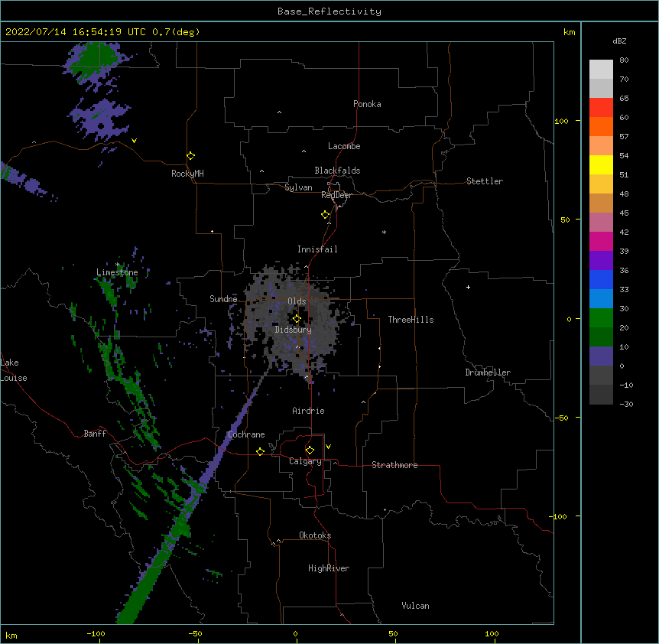The width and height of the screenshot is (659, 644).
Task: Click the Banff label
Action: 95,434
